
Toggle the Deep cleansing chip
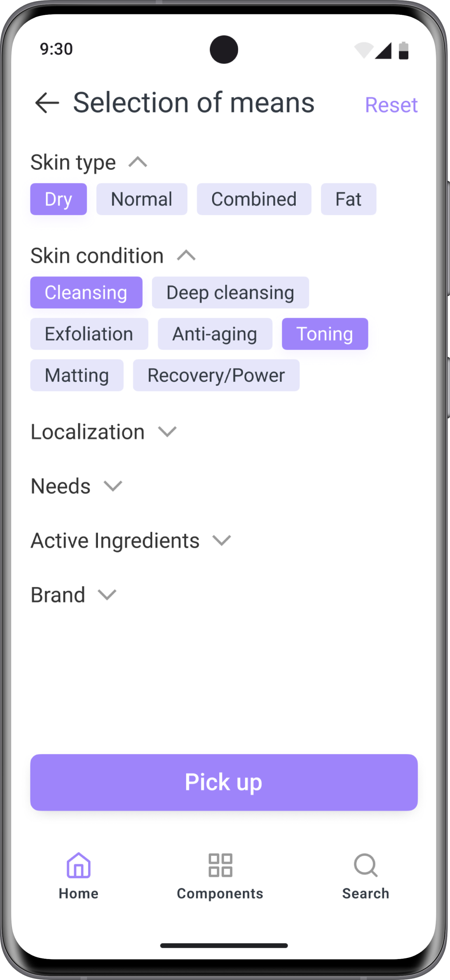click(x=230, y=292)
